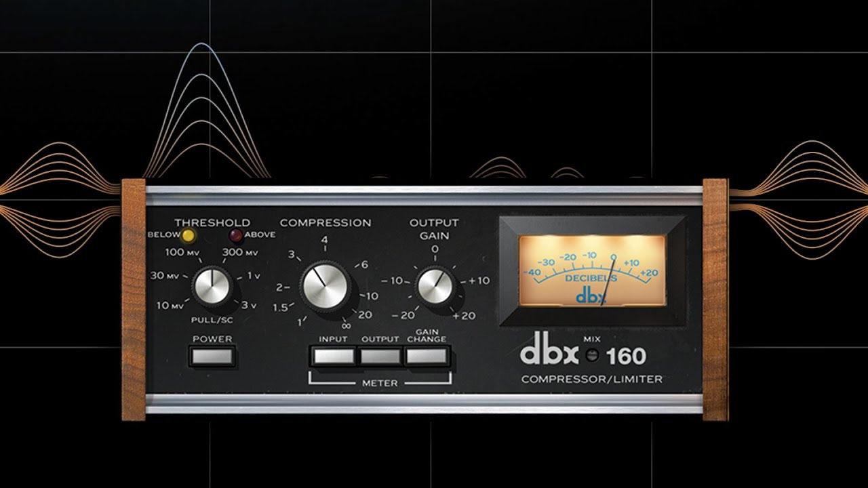Viewport: 868px width, 488px height.
Task: Click the yellow Below threshold LED
Action: (x=188, y=236)
